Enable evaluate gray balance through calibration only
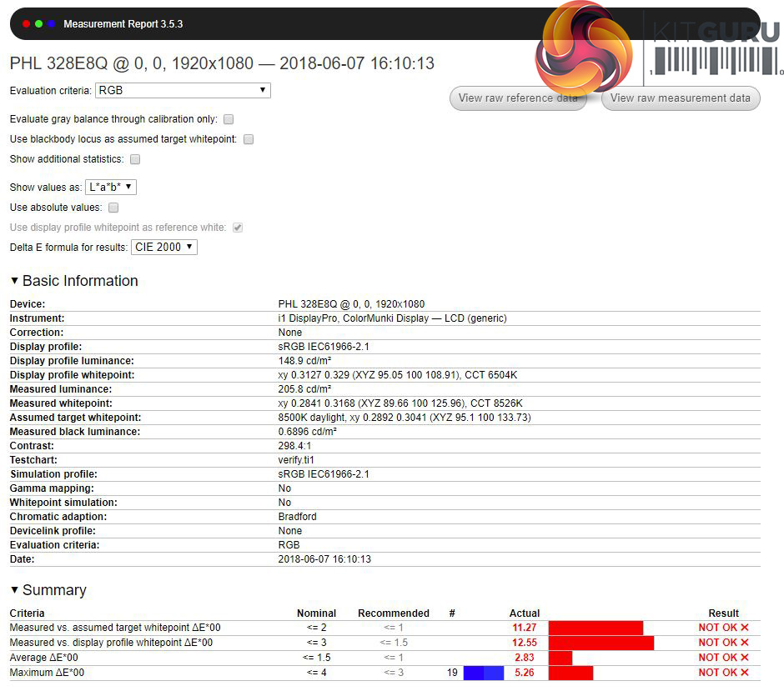 tap(229, 119)
